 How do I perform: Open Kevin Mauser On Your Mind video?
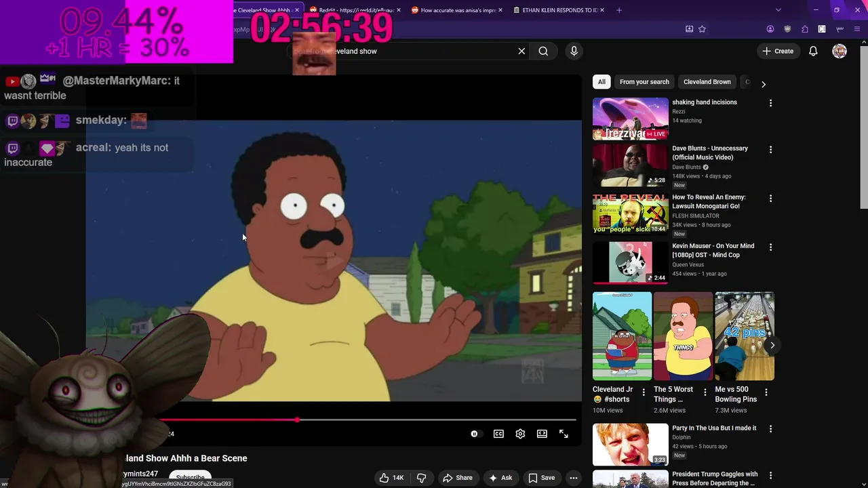coord(631,263)
